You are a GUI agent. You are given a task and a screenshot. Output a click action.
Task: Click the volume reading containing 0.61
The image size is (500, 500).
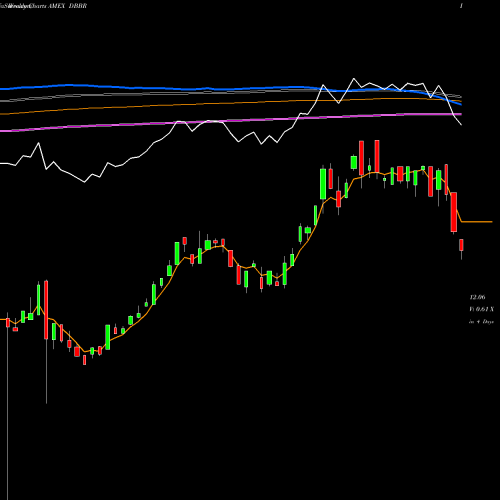tap(481, 309)
